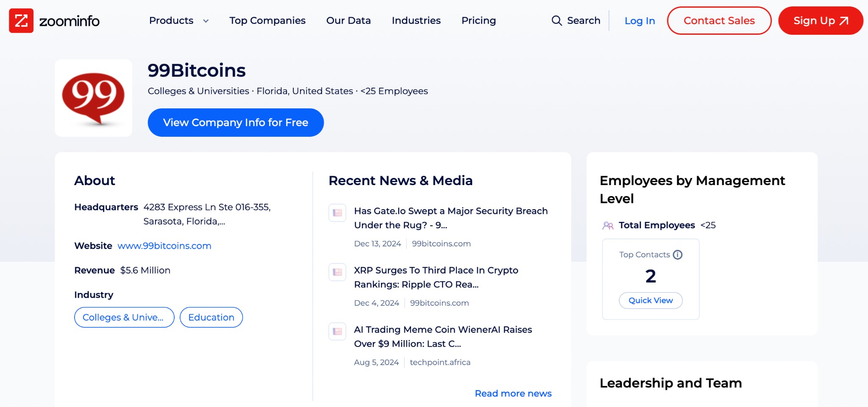Open the Top Companies menu item
Image resolution: width=868 pixels, height=407 pixels.
[267, 20]
